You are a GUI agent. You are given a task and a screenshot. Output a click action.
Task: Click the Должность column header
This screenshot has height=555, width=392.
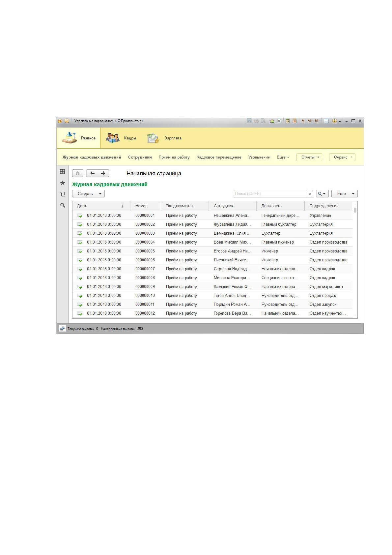[x=280, y=206]
